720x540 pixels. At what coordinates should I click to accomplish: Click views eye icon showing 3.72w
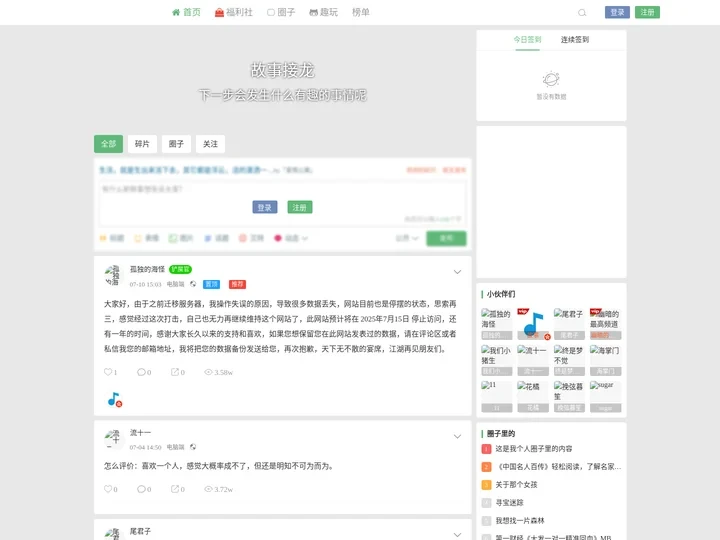pos(208,489)
